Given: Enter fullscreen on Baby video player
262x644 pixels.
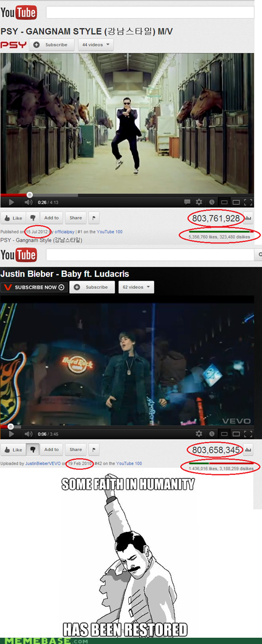Looking at the screenshot, I should click(x=248, y=434).
